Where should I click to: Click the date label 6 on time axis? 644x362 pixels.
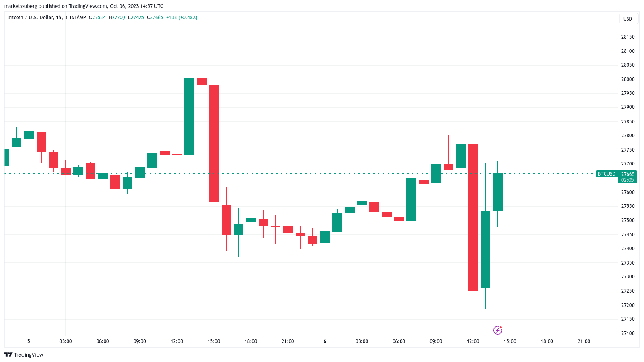[325, 341]
